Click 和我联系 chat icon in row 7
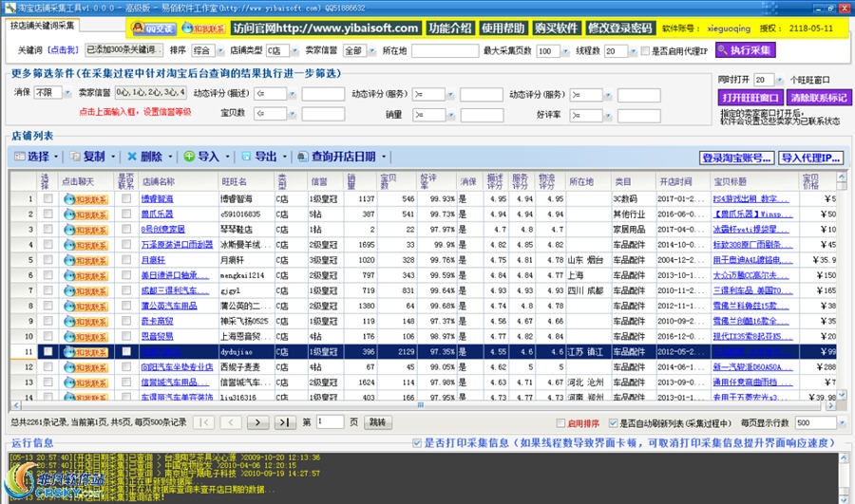The image size is (855, 504). point(85,291)
